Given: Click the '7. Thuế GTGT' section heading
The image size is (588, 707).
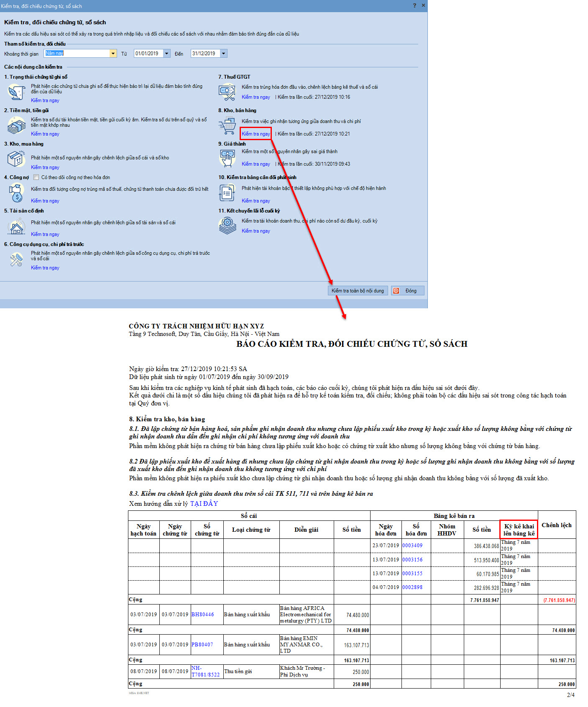Looking at the screenshot, I should click(234, 77).
